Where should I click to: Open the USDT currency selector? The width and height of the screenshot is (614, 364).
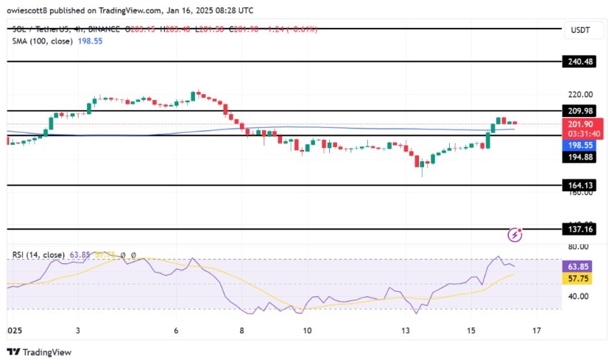click(580, 30)
